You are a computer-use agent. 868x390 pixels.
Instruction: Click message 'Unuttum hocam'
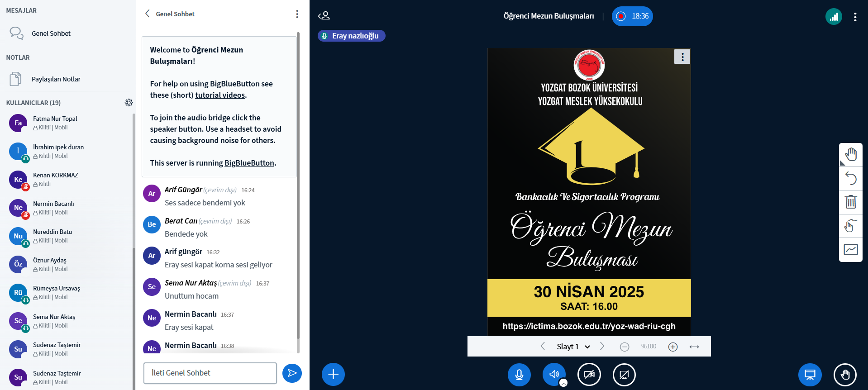click(191, 296)
